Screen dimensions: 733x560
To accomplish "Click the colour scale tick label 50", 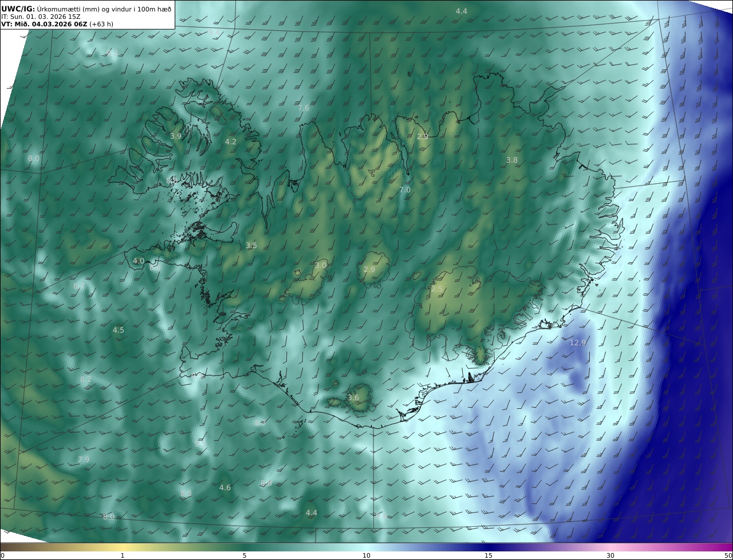I will point(728,555).
